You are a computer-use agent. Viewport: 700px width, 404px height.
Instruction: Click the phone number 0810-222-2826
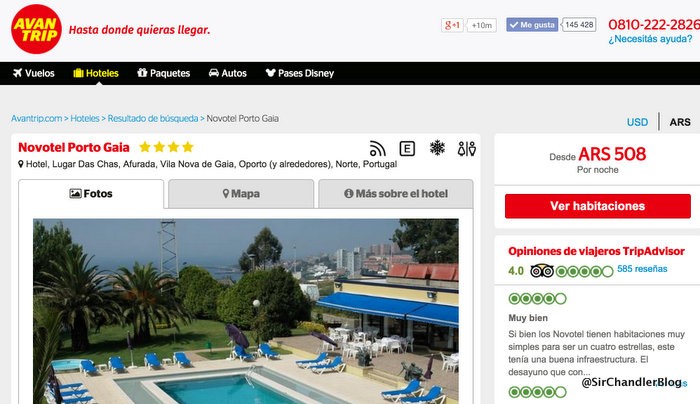654,25
